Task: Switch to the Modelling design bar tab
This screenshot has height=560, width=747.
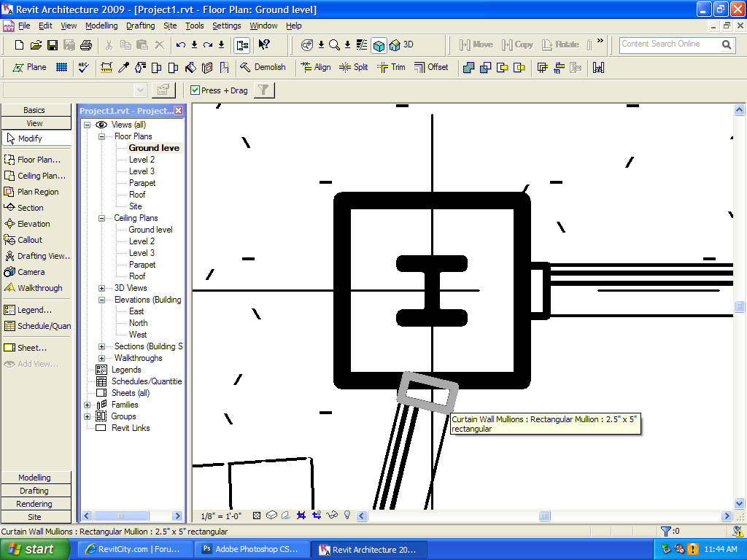Action: tap(35, 478)
